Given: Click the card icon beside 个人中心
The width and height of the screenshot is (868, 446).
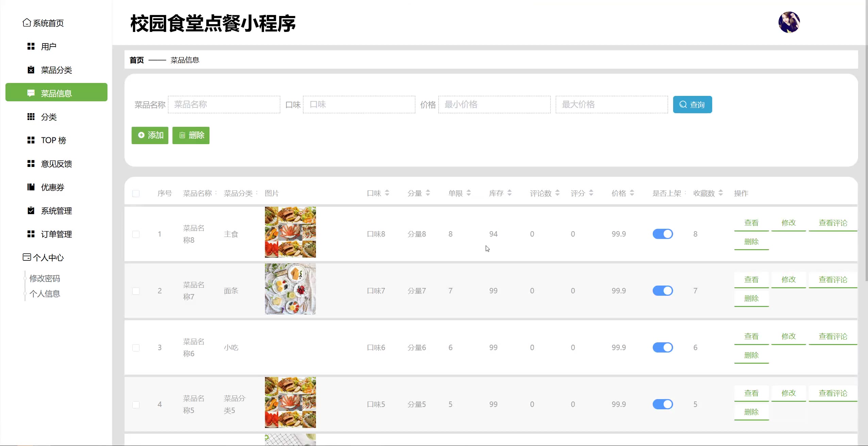Looking at the screenshot, I should click(27, 257).
